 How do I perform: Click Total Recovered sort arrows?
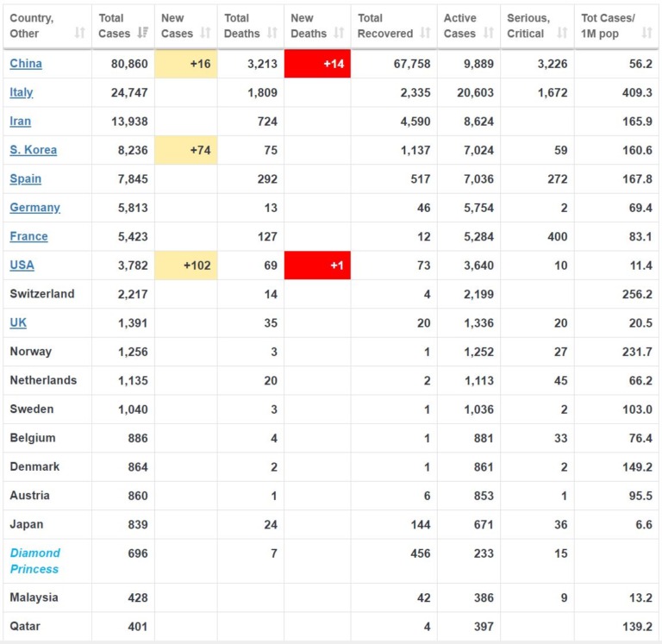coord(426,33)
